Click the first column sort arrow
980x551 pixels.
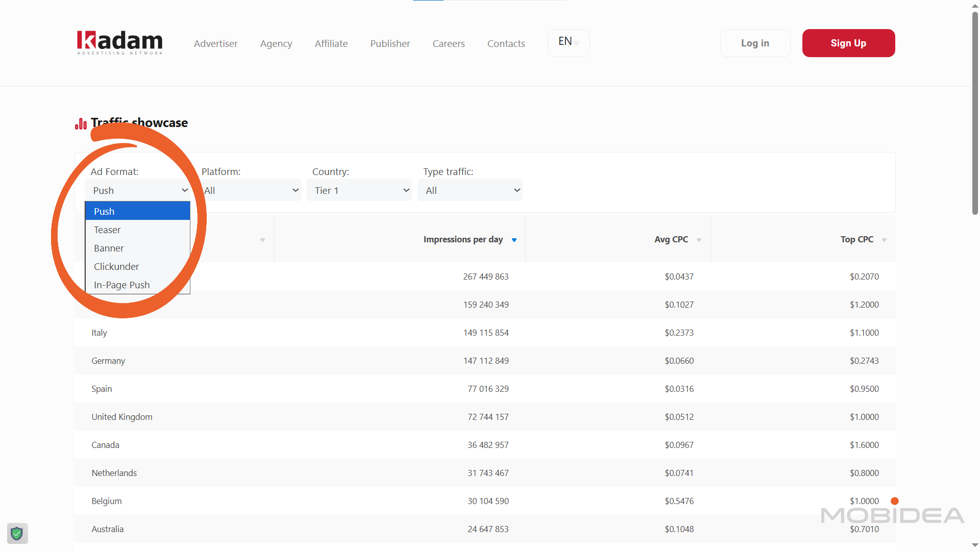click(262, 240)
